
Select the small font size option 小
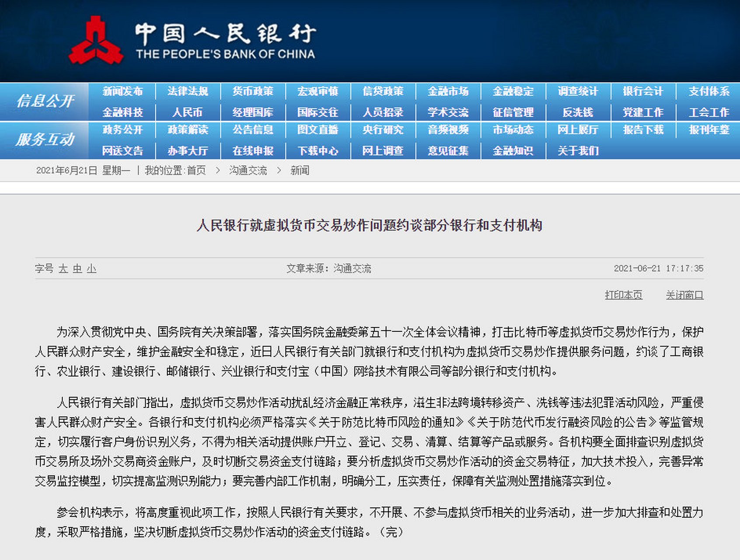coord(91,269)
